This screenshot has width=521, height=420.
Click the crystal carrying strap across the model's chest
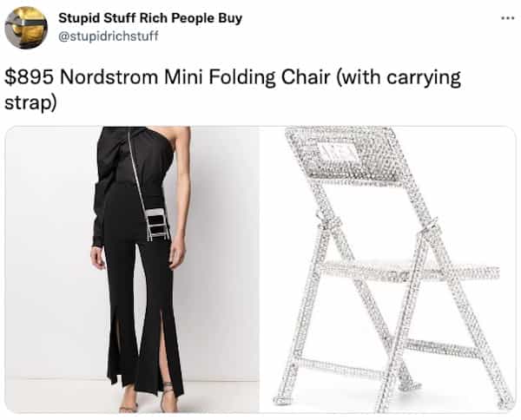(x=137, y=173)
